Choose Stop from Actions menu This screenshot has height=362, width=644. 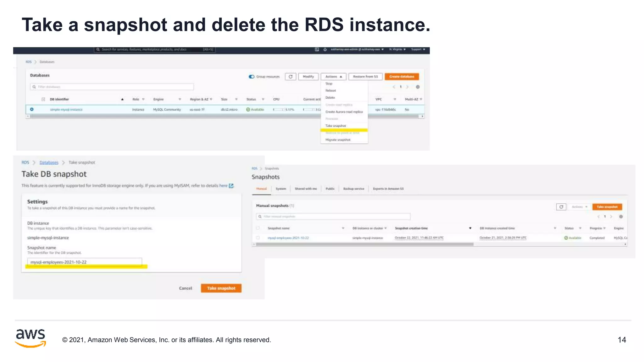click(x=329, y=84)
